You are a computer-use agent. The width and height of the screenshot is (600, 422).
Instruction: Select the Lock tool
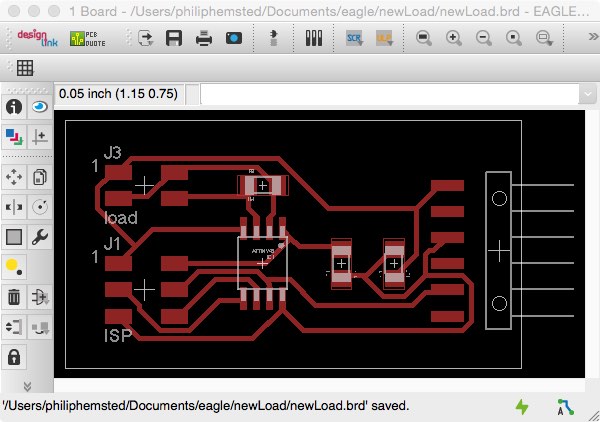pos(14,357)
